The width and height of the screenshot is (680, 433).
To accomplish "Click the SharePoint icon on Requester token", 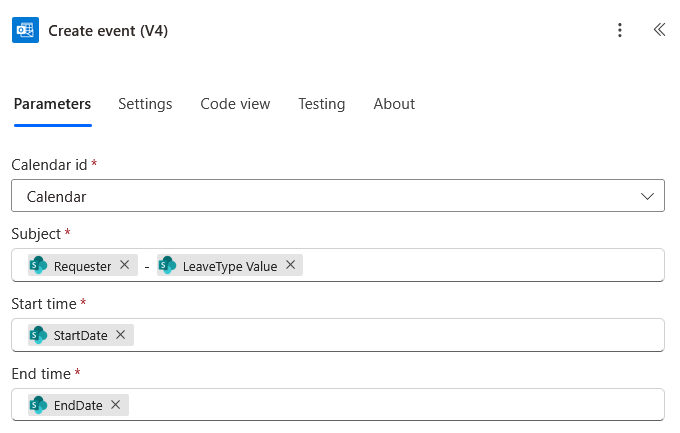I will pyautogui.click(x=38, y=265).
